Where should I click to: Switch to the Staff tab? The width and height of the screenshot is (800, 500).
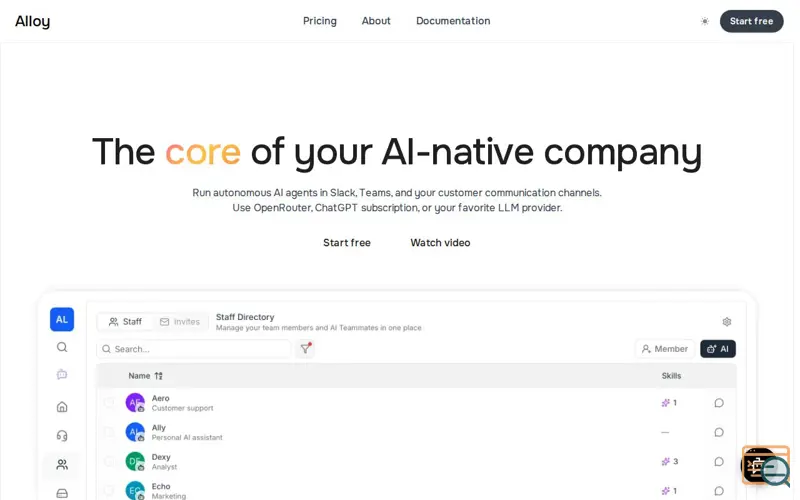126,322
